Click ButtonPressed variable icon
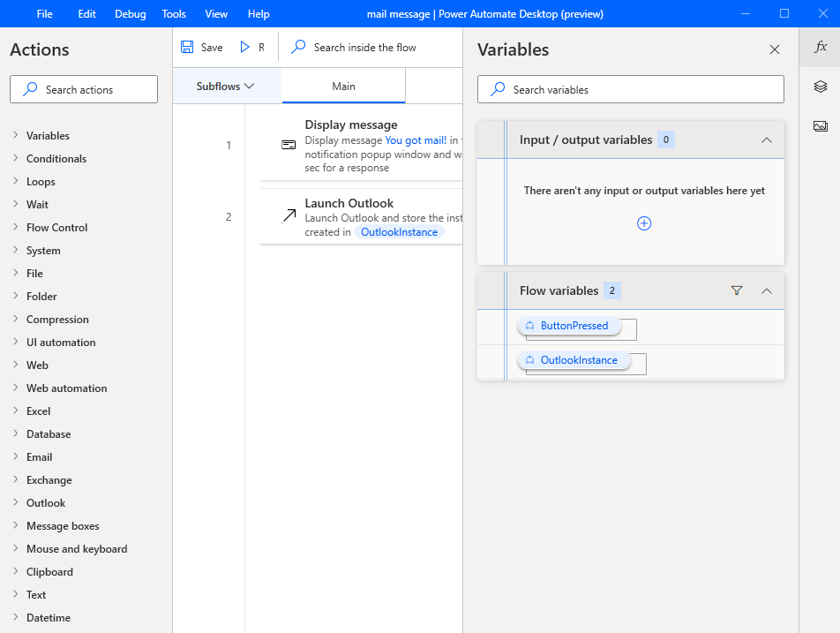The image size is (840, 633). [x=529, y=326]
